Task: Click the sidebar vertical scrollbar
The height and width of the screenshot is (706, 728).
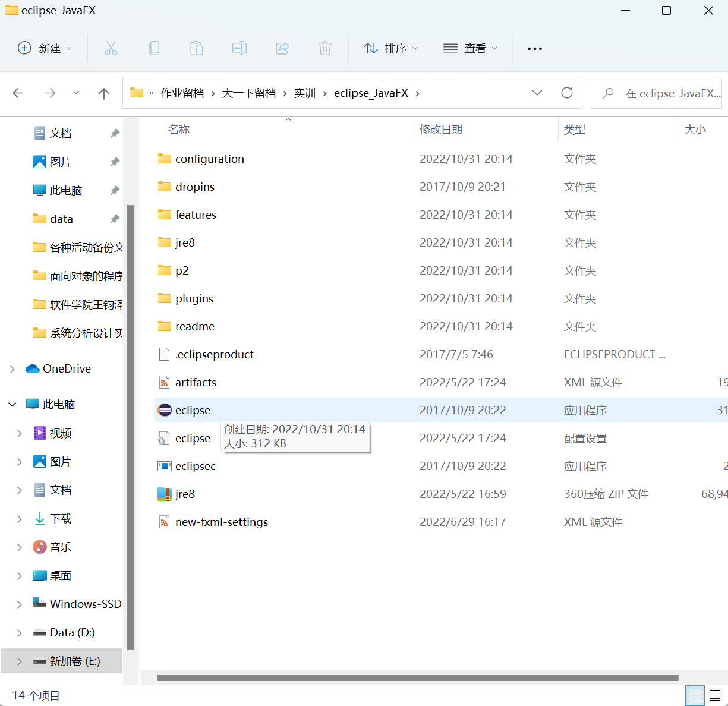Action: tap(130, 427)
